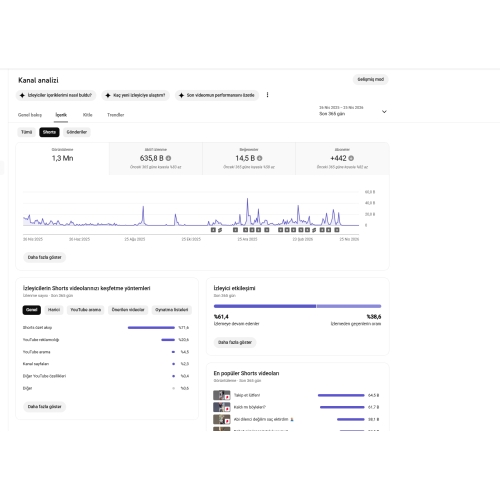The width and height of the screenshot is (500, 500).
Task: Switch to the Genel bakış tab
Action: click(x=30, y=115)
